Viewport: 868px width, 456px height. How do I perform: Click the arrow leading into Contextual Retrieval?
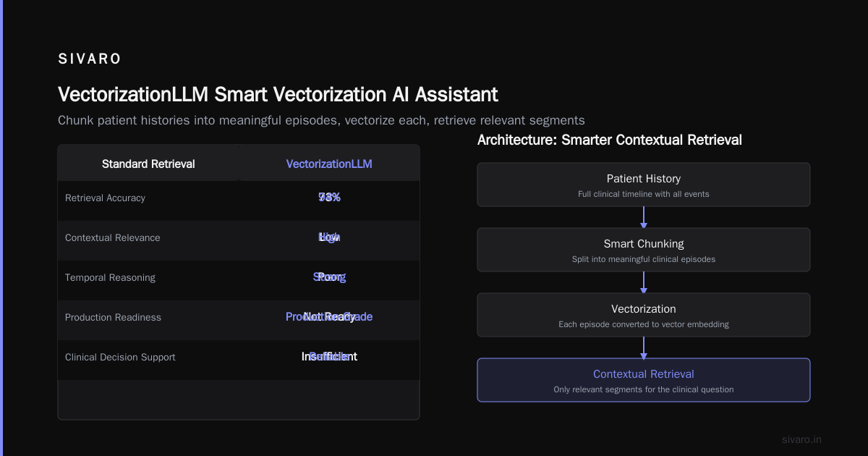(644, 347)
